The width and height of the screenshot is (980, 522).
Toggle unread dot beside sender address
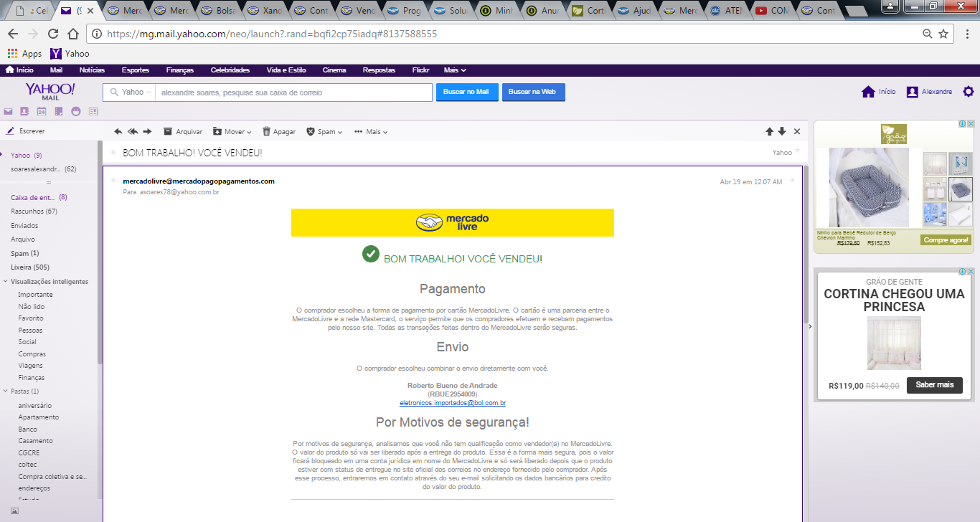pos(113,181)
